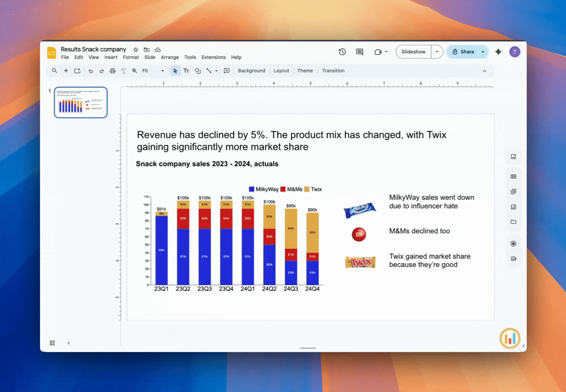Activate the Paint format tool
This screenshot has height=392, width=566.
pyautogui.click(x=124, y=71)
